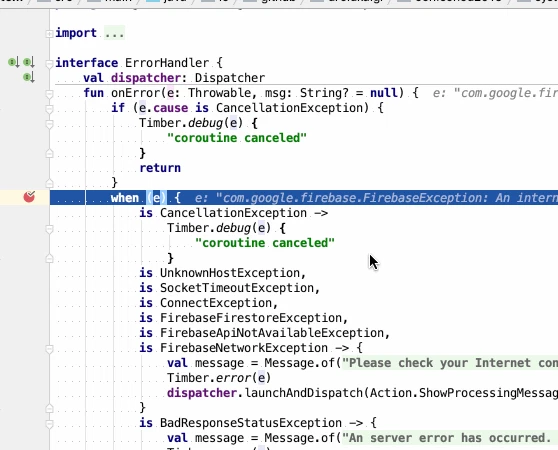Click the "Please check your Internet" string literal
Image resolution: width=558 pixels, height=450 pixels.
(x=450, y=363)
